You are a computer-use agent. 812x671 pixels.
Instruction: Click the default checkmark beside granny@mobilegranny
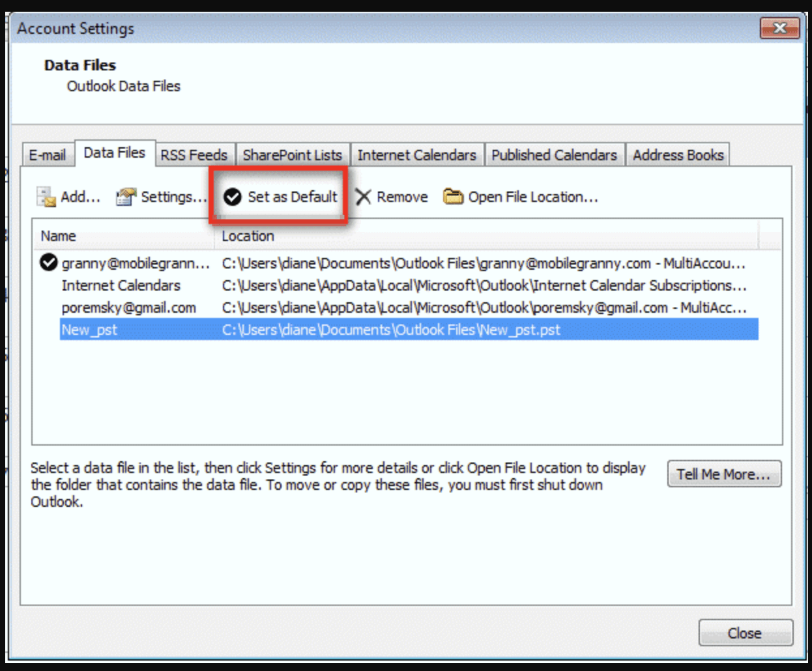[x=48, y=263]
